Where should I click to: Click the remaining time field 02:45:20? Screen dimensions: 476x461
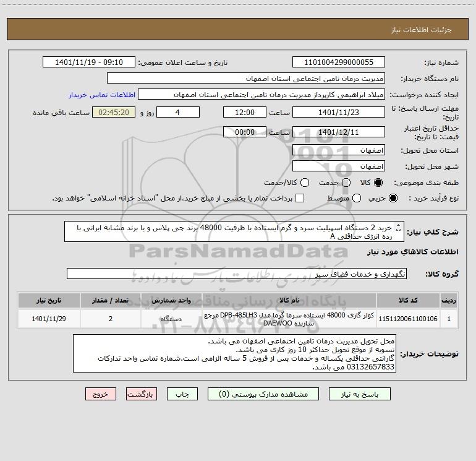114,112
